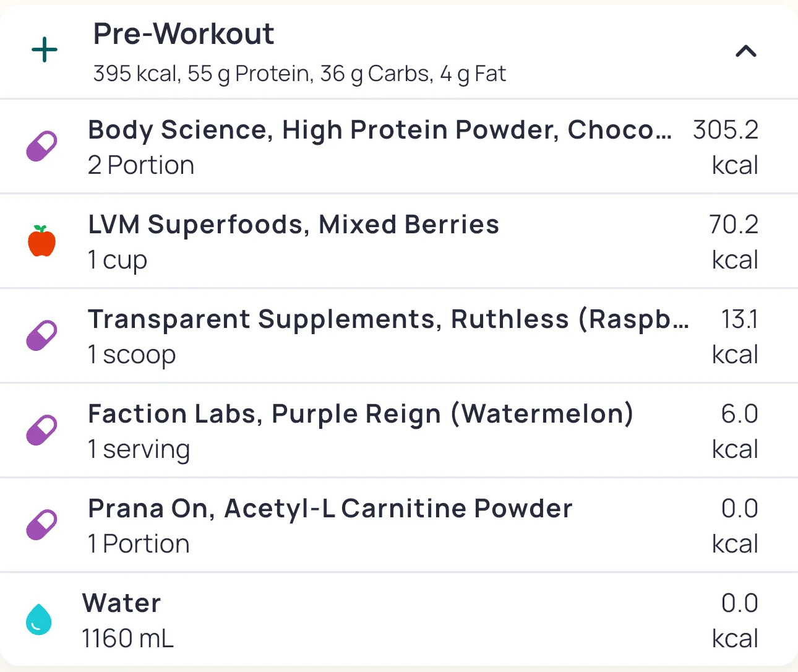Click the 395 kcal macro summary line
Image resolution: width=798 pixels, height=672 pixels.
299,74
